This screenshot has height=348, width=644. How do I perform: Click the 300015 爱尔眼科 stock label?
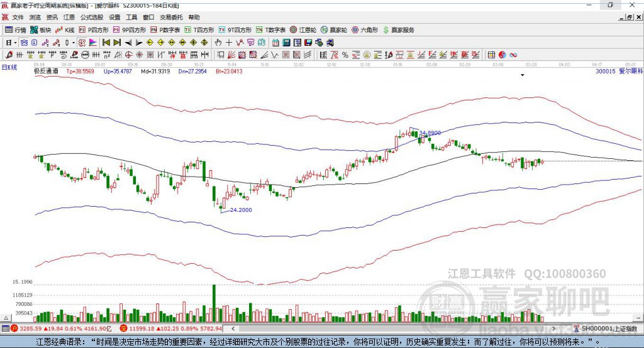click(x=619, y=71)
